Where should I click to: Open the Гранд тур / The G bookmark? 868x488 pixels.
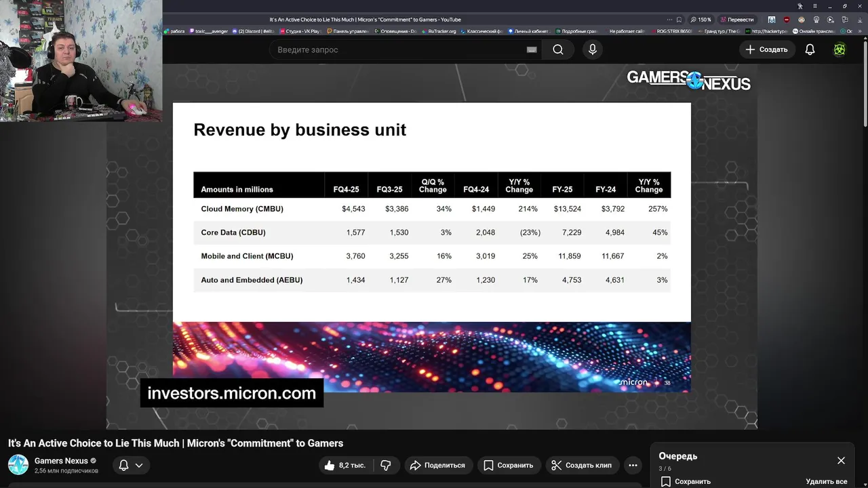point(719,31)
